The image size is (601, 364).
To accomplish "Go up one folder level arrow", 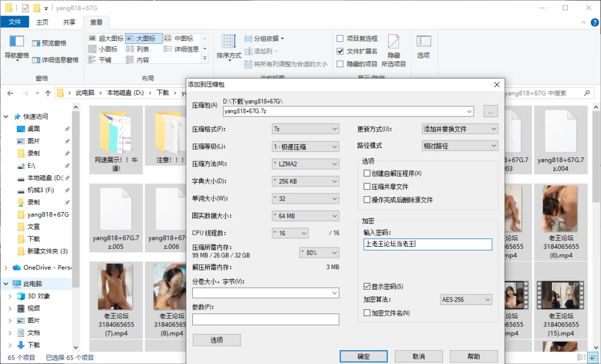I will coord(48,93).
